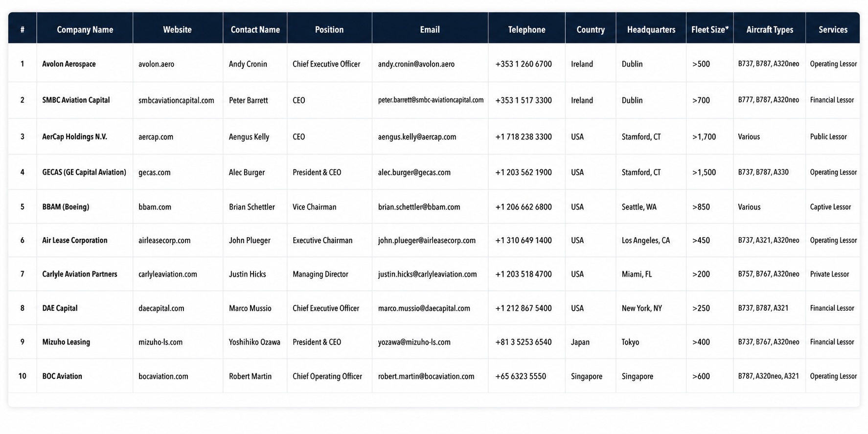The width and height of the screenshot is (868, 434).
Task: Open mizuho-ls.com website cell
Action: click(x=160, y=342)
